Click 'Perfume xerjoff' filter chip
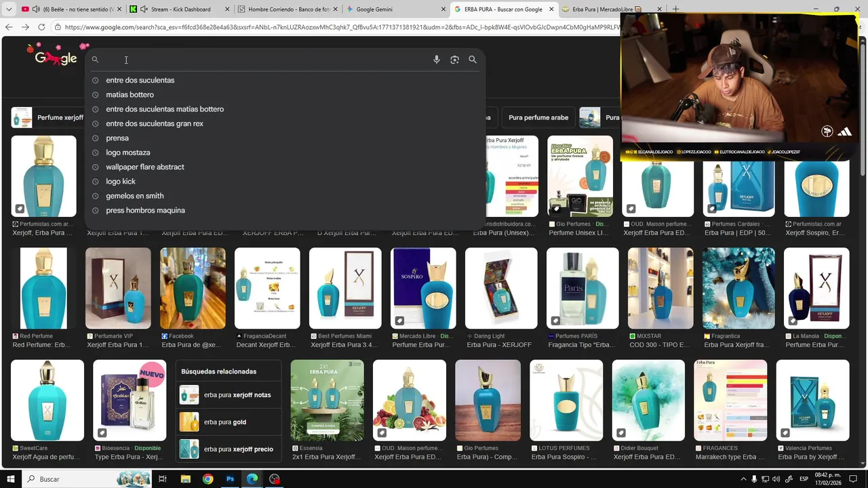Screen dimensions: 868x488 pyautogui.click(x=47, y=117)
